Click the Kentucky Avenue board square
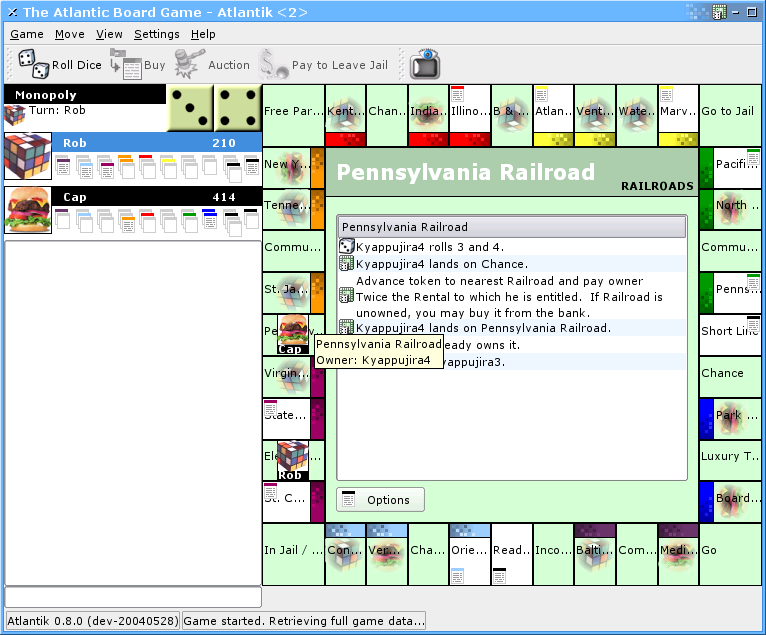The image size is (766, 635). 345,115
